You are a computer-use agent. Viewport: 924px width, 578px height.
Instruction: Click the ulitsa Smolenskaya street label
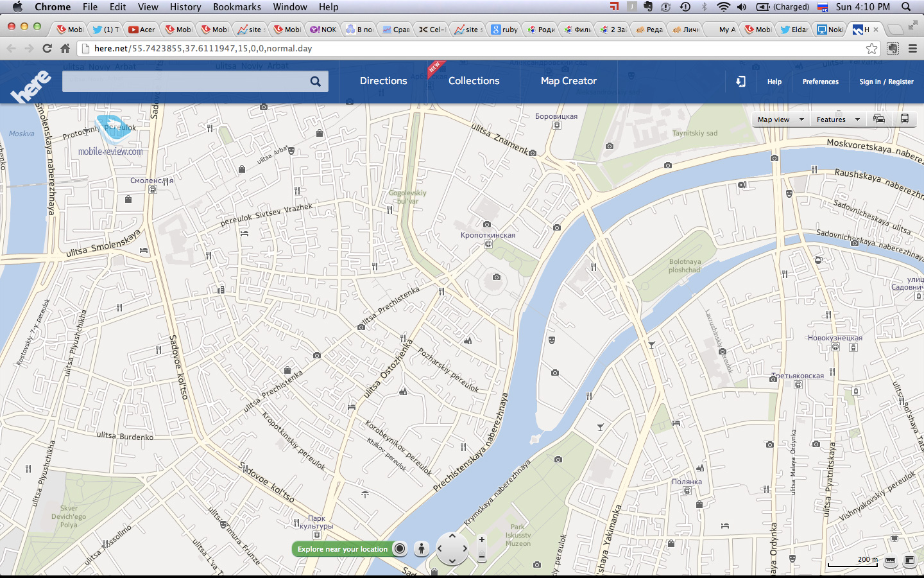pos(103,243)
